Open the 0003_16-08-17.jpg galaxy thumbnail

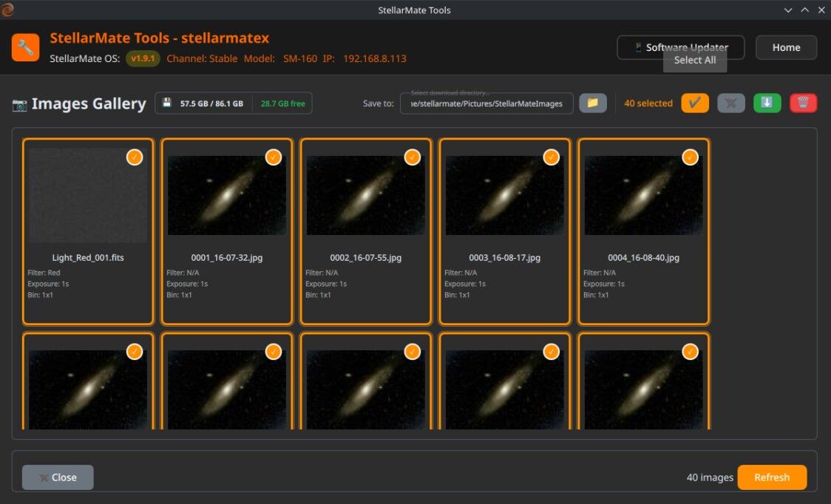pos(504,195)
